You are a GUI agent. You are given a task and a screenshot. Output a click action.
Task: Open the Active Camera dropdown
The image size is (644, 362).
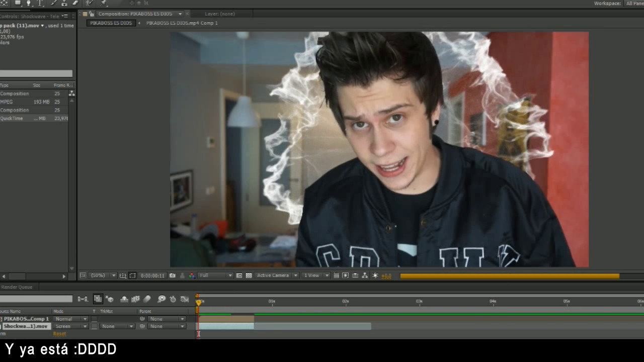pyautogui.click(x=277, y=276)
